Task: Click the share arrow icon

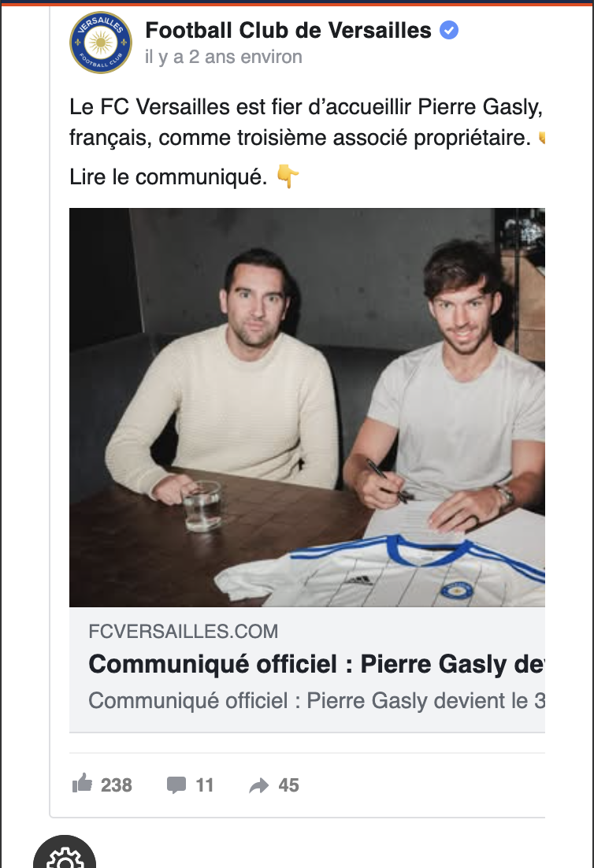Action: 259,785
